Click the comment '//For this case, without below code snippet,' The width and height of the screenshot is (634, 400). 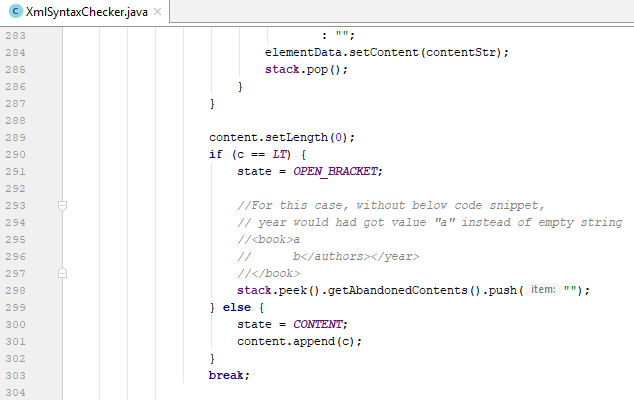(x=391, y=205)
